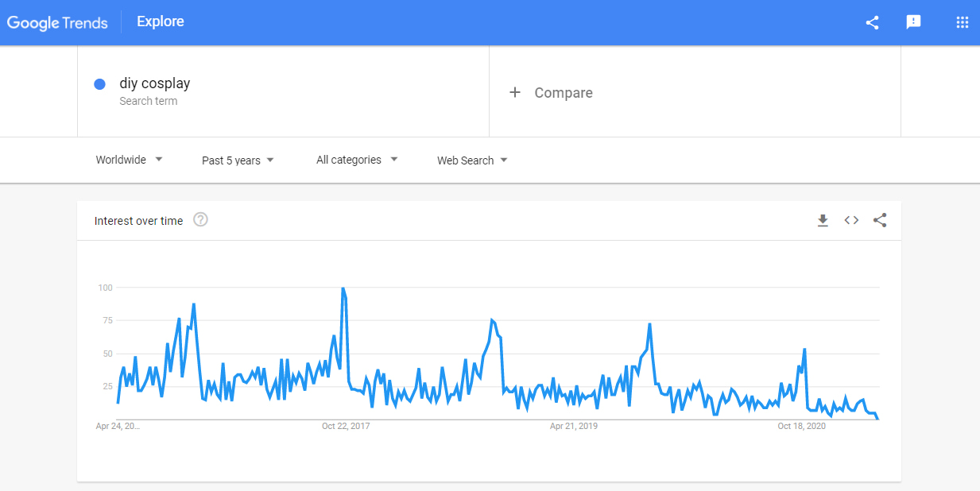Click the share icon in header
The image size is (980, 491).
(872, 22)
